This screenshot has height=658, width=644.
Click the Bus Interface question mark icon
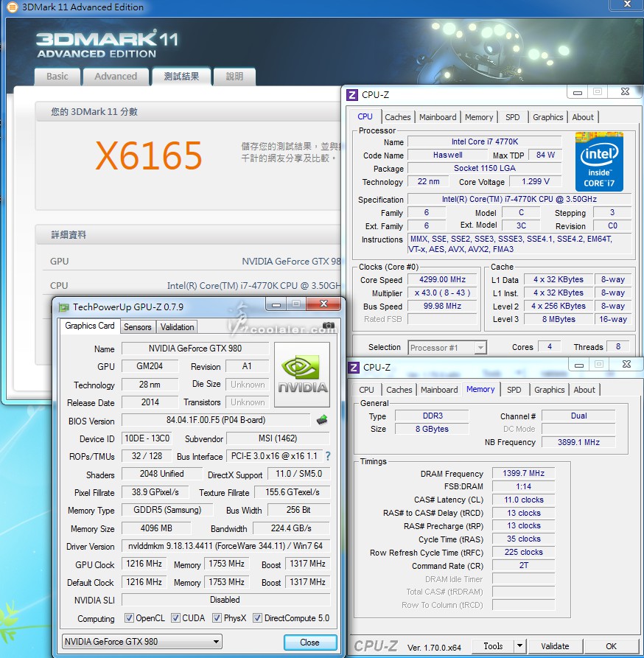click(x=328, y=456)
